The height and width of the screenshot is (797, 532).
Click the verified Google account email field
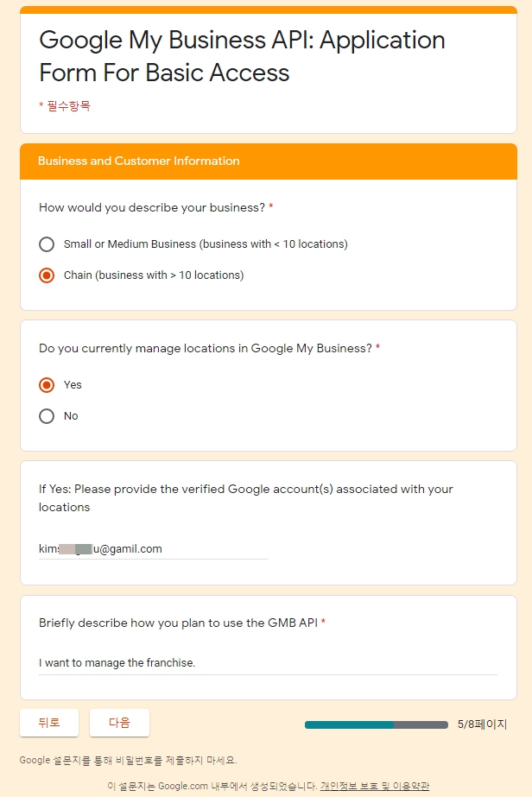(x=153, y=548)
